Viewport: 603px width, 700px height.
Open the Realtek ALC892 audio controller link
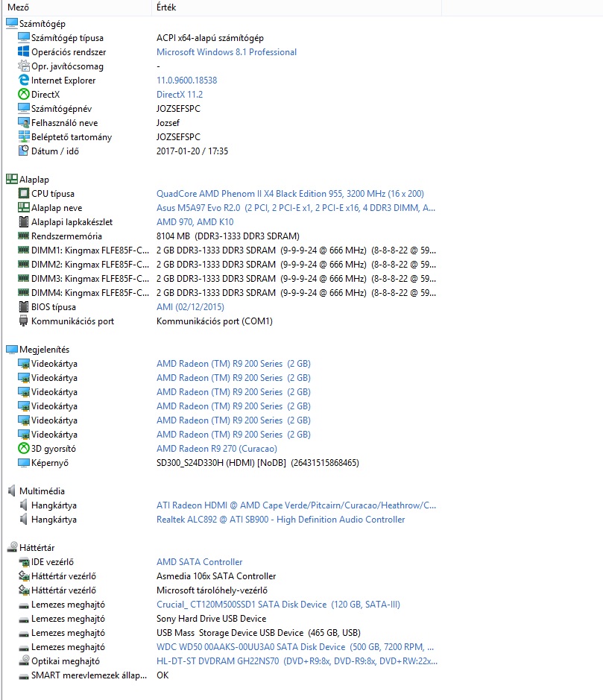280,519
